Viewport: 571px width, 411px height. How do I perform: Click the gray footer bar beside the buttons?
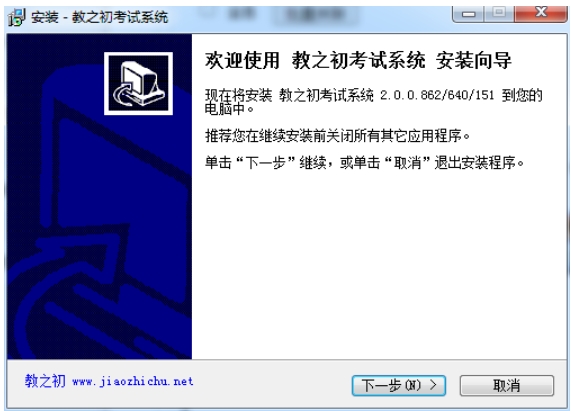coord(273,384)
